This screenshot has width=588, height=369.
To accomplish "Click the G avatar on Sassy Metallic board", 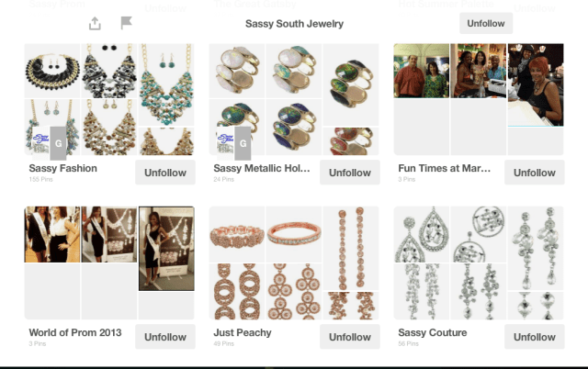I will coord(243,143).
